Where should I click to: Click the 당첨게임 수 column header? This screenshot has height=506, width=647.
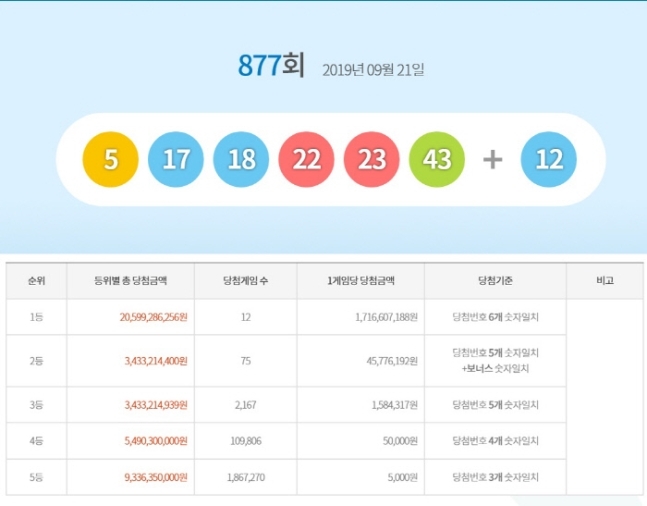246,281
